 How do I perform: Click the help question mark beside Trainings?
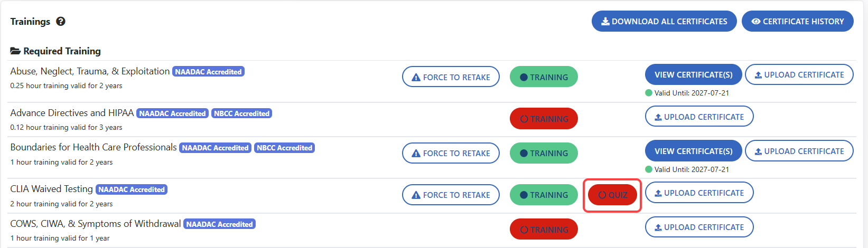tap(61, 22)
